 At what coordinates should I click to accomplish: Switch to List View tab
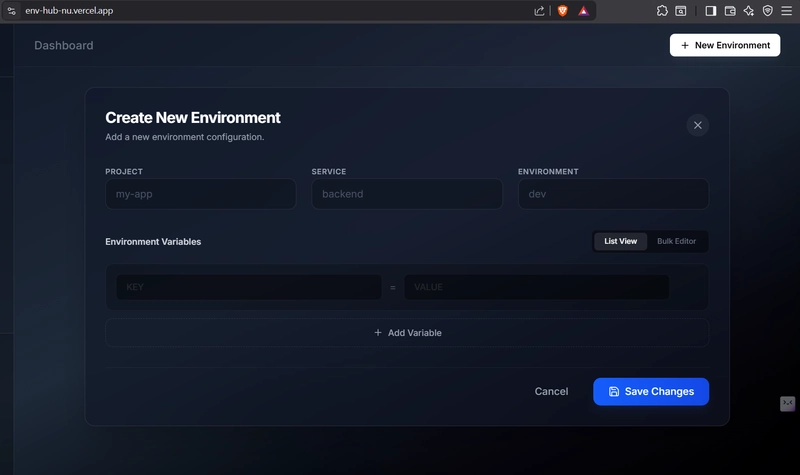pyautogui.click(x=620, y=241)
